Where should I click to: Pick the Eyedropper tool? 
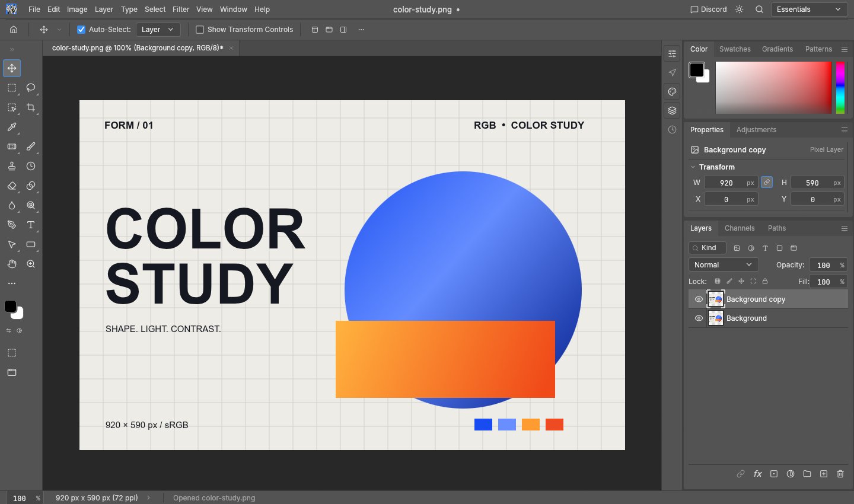(x=12, y=127)
